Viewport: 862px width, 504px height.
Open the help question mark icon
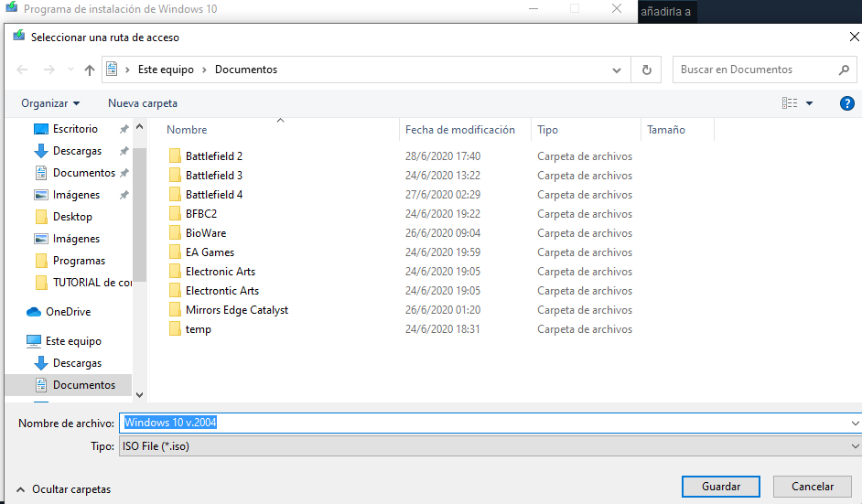[847, 103]
